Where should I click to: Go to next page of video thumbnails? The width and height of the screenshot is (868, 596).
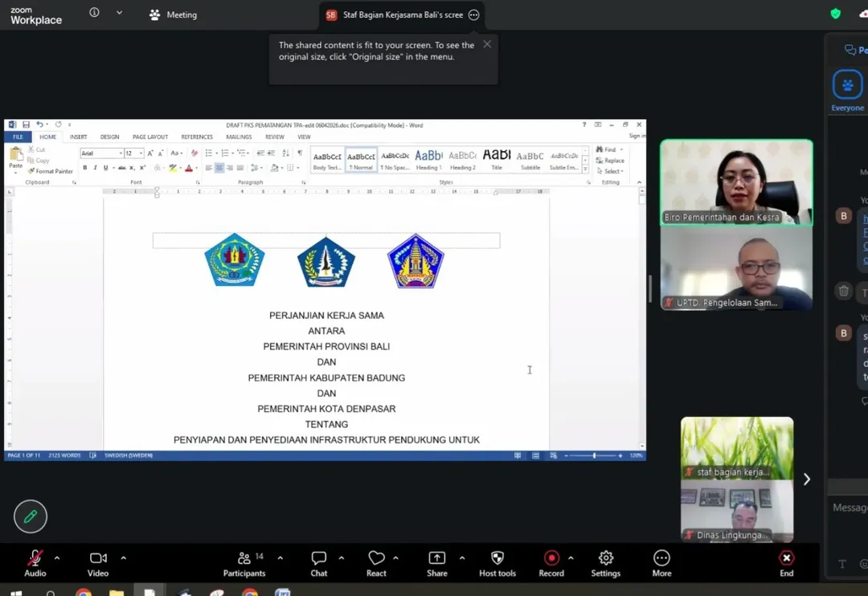pyautogui.click(x=807, y=480)
